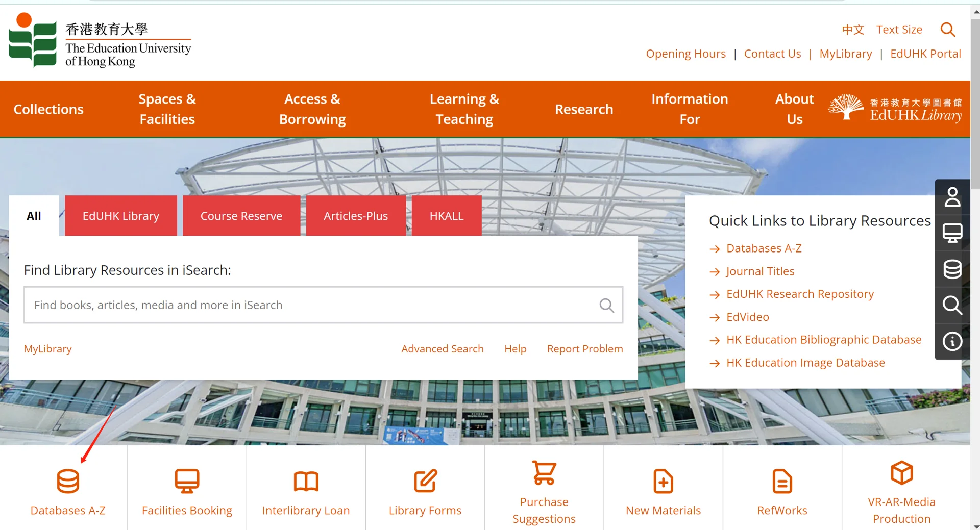Open the EdUHK Portal link
The image size is (980, 530).
[x=925, y=54]
